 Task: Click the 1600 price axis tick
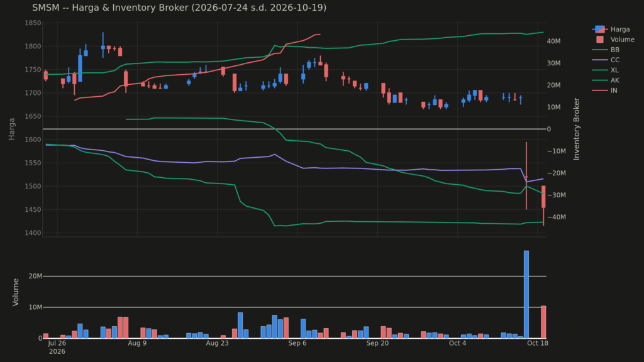[x=33, y=140]
